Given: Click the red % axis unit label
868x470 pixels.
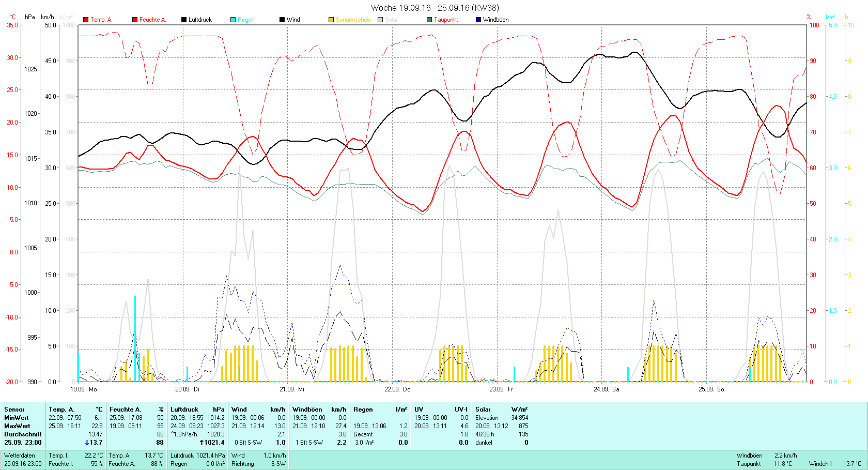Looking at the screenshot, I should [x=809, y=17].
